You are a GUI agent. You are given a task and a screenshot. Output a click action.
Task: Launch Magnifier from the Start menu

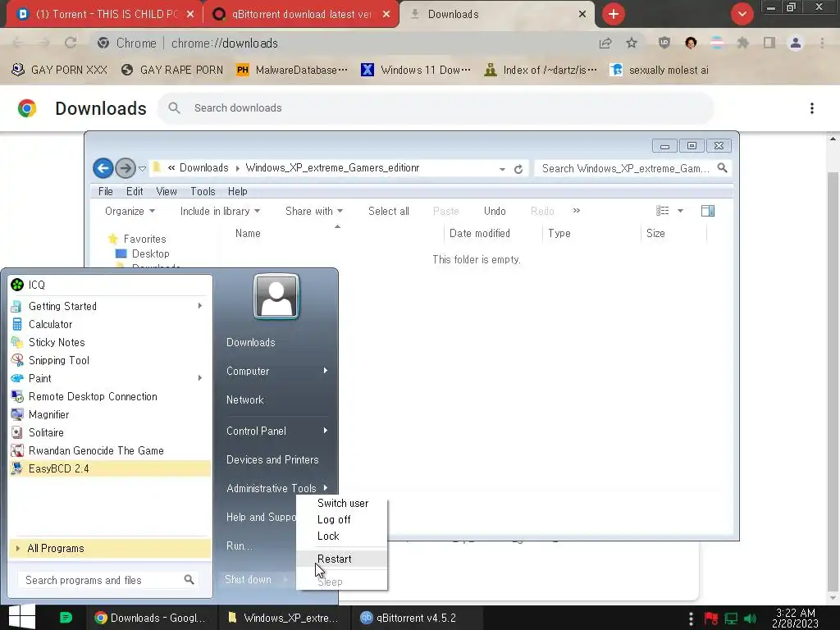pos(110,414)
